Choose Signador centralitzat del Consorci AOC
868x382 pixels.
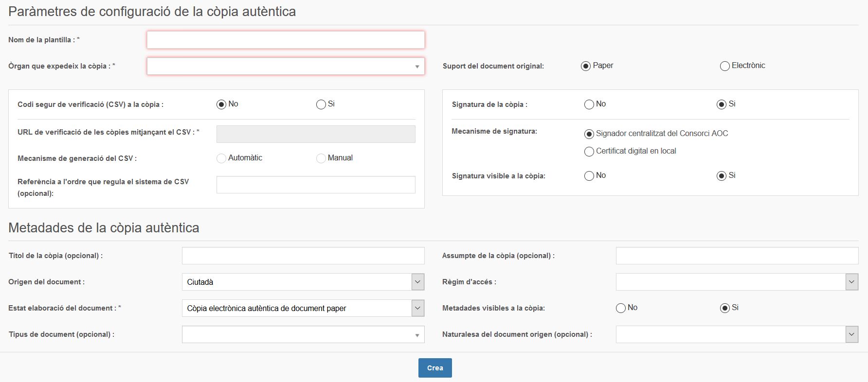tap(589, 134)
